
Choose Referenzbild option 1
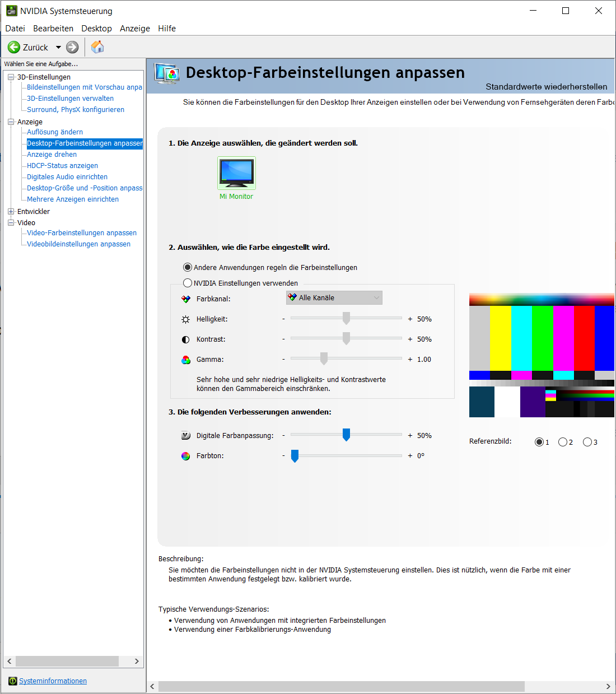(539, 442)
